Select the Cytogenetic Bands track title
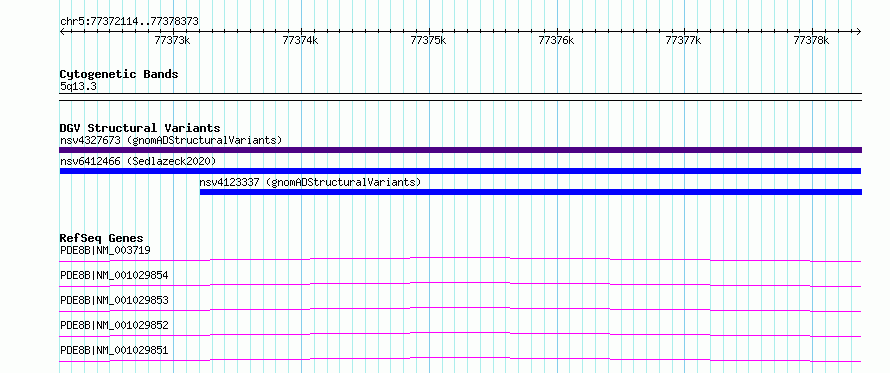 click(119, 74)
